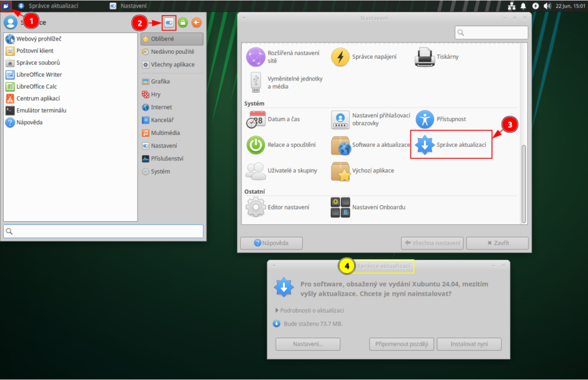The height and width of the screenshot is (380, 588).
Task: Select the Oblíbené category
Action: [x=172, y=39]
